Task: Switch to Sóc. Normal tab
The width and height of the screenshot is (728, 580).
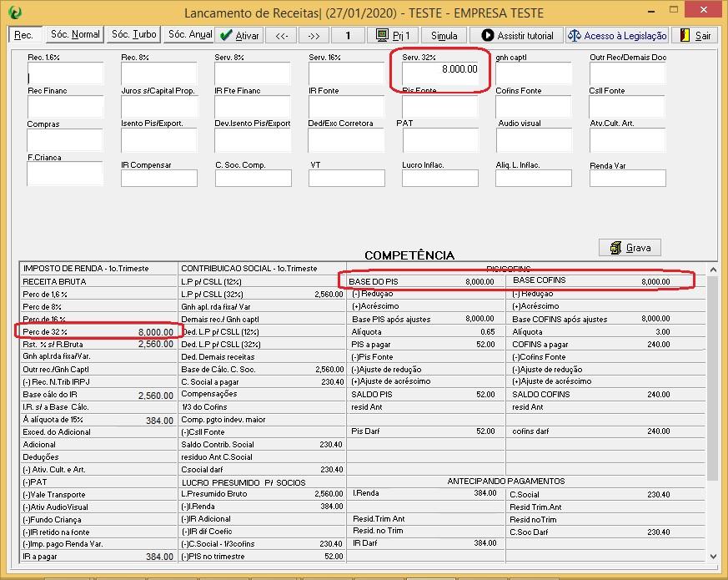Action: pos(74,35)
